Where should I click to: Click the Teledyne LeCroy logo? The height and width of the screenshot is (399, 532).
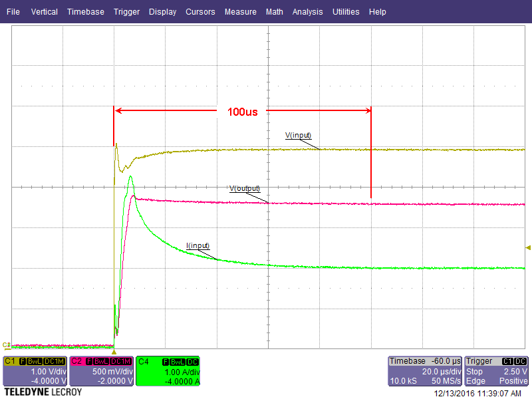(x=43, y=392)
